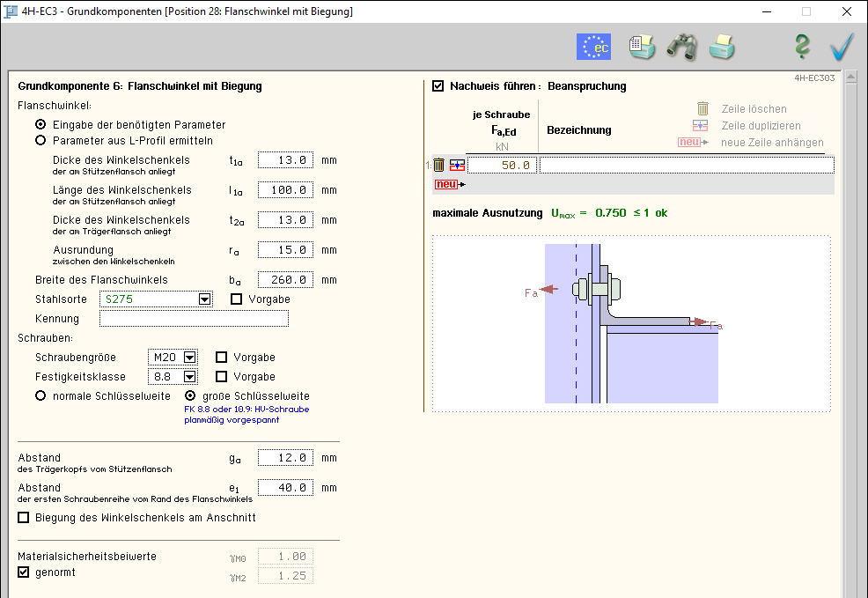Screen dimensions: 868x598
Task: Select 'normale Schlüsselweite' radio button
Action: 40,396
